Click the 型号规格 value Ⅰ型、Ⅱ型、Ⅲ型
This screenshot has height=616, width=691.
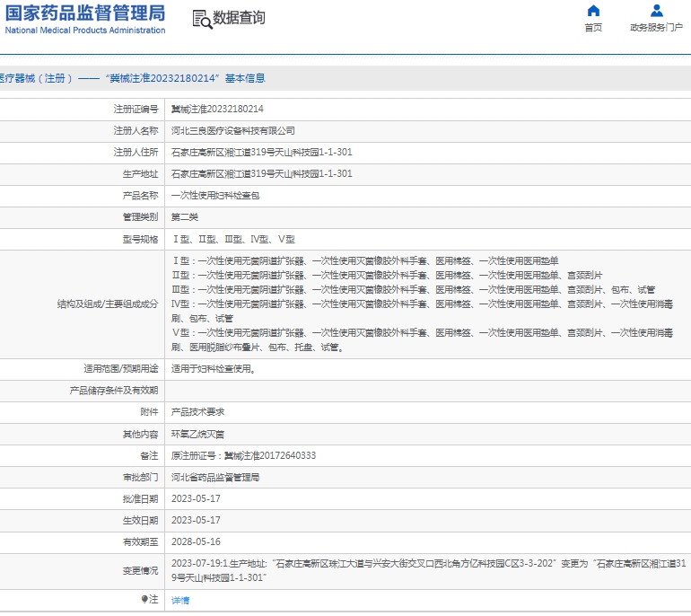pyautogui.click(x=233, y=239)
